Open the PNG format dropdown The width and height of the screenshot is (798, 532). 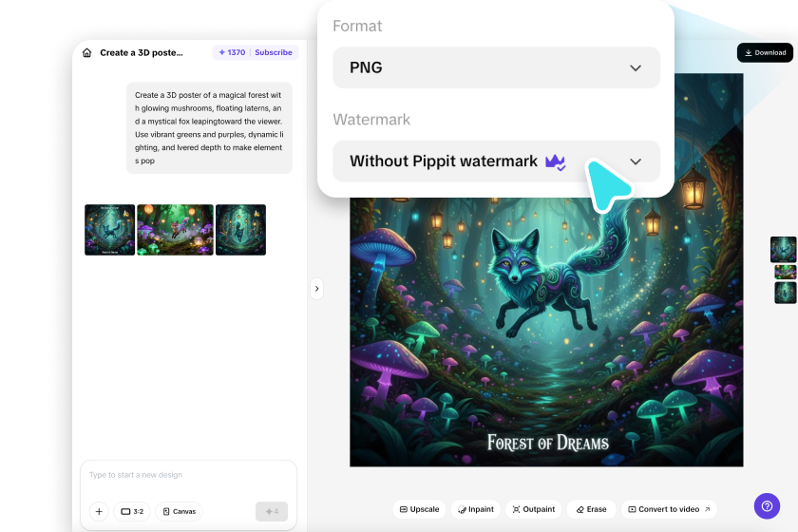coord(496,67)
